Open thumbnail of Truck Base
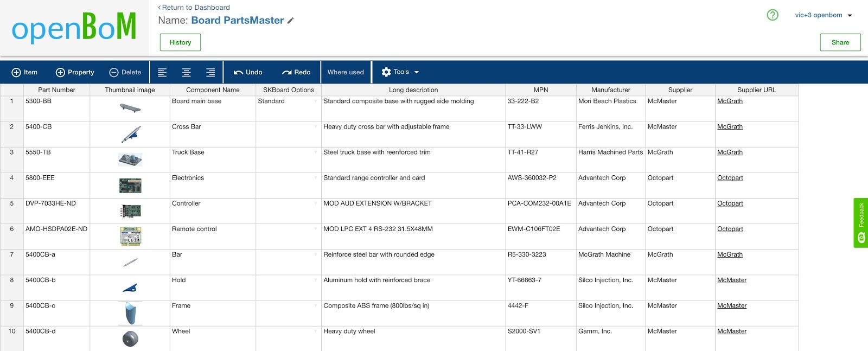This screenshot has height=351, width=868. (130, 159)
